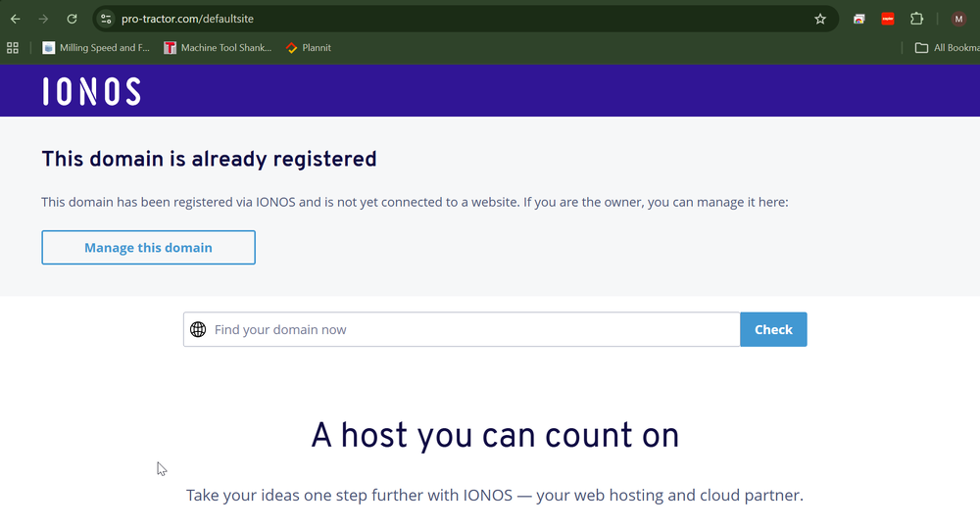
Task: Click the colorful extension icon beside star
Action: tap(858, 19)
